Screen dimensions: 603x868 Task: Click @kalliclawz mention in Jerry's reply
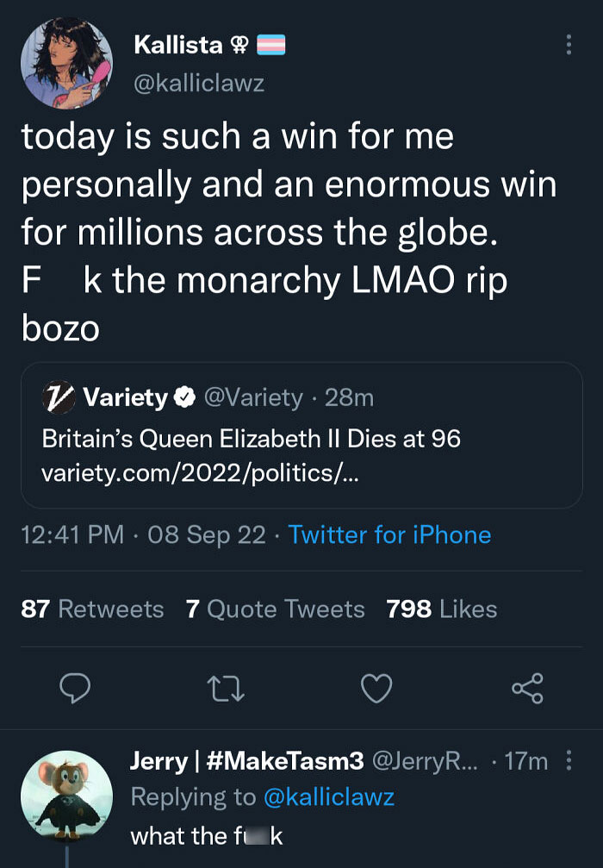coord(328,797)
